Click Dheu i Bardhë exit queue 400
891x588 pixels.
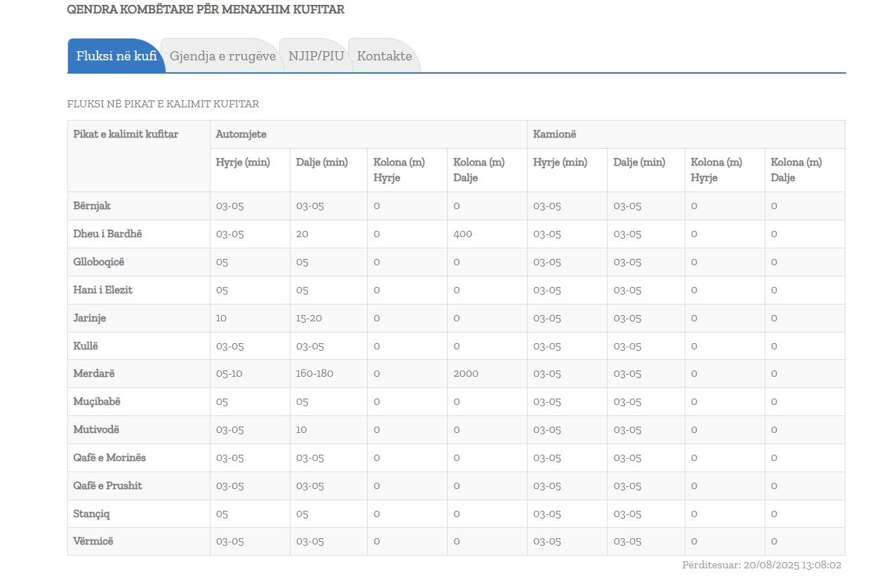(x=462, y=234)
